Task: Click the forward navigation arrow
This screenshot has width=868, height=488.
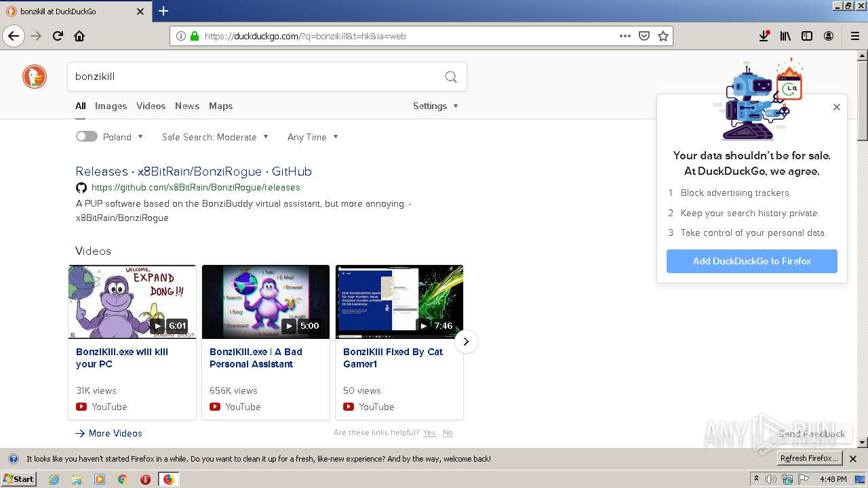Action: (36, 36)
